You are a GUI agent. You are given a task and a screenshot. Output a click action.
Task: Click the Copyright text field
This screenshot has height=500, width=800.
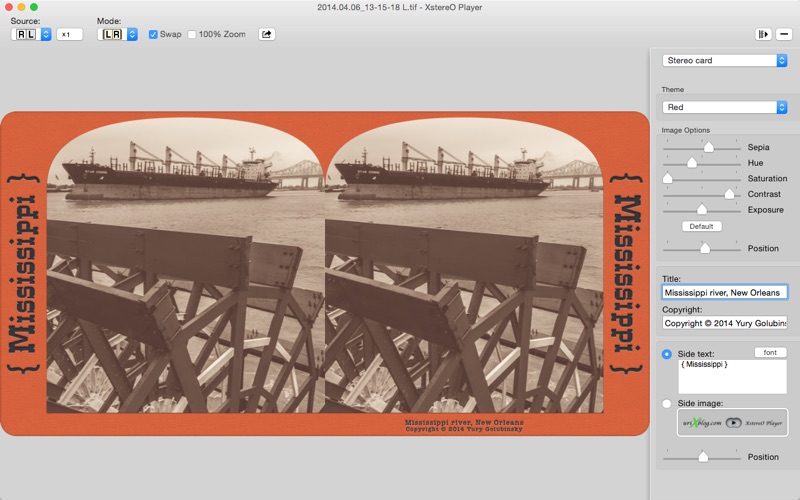point(724,323)
